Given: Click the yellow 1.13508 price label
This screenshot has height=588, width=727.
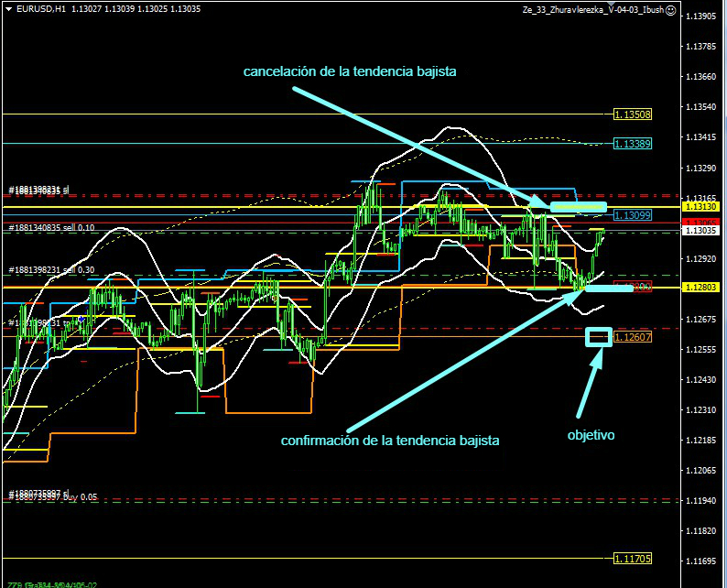Looking at the screenshot, I should point(632,114).
